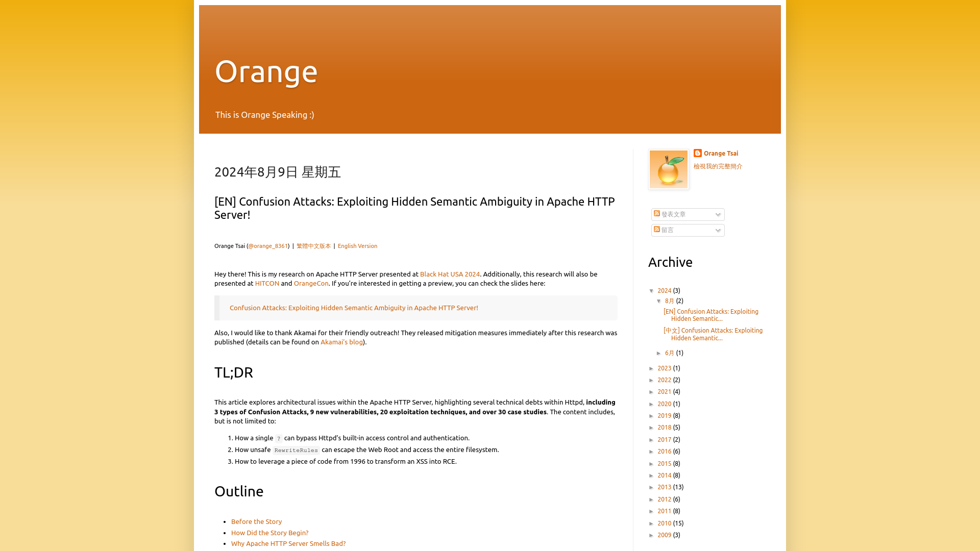The image size is (980, 551).
Task: Click the Black Hat USA 2024 link
Action: click(450, 274)
